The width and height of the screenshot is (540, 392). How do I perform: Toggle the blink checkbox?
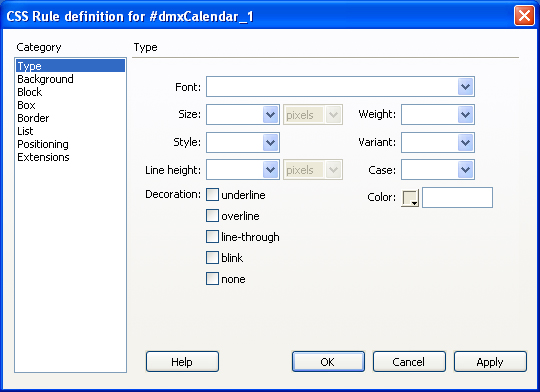pos(212,258)
